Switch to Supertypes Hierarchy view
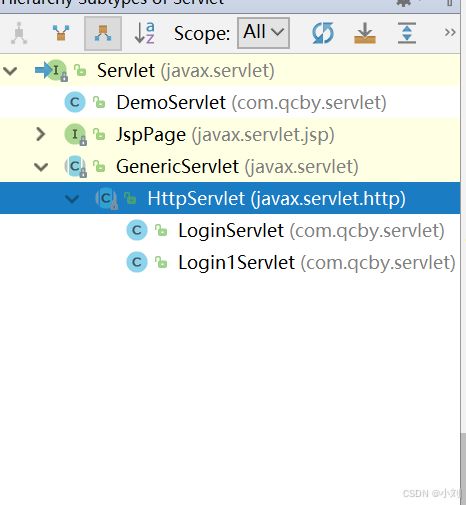This screenshot has height=505, width=466. (61, 33)
